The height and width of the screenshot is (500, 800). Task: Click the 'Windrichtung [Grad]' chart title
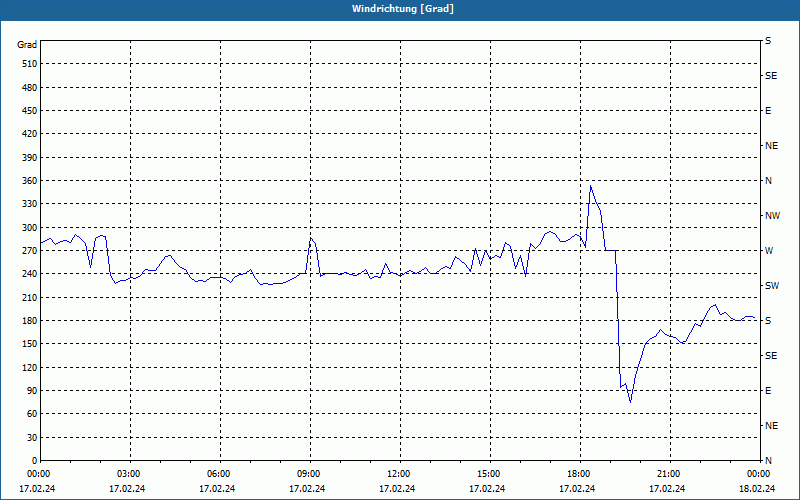[x=403, y=9]
